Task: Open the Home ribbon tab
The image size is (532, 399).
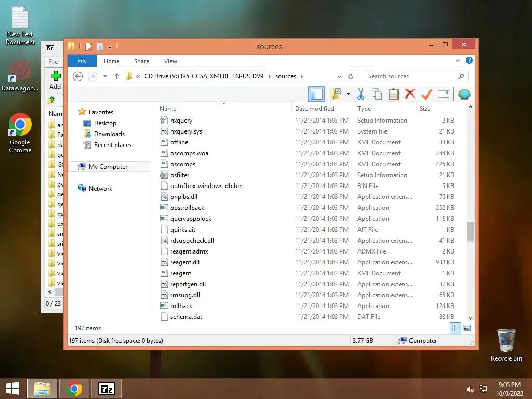Action: click(x=112, y=61)
